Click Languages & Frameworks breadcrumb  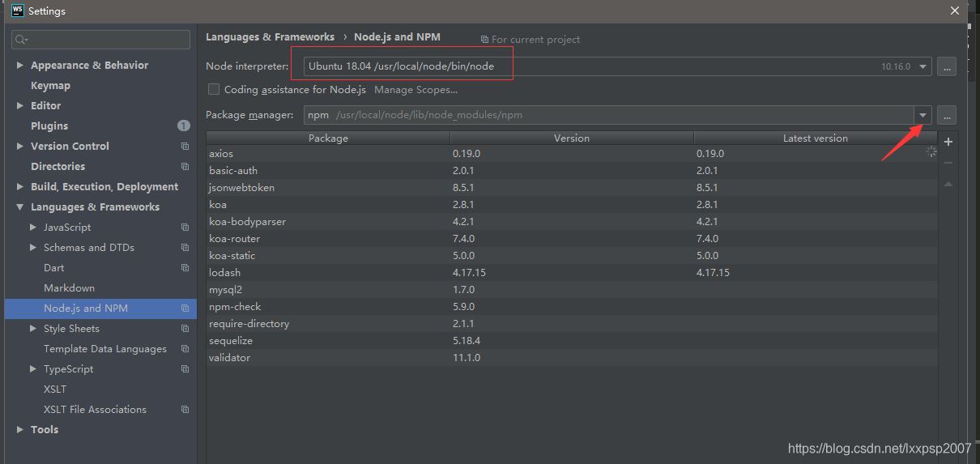coord(270,37)
